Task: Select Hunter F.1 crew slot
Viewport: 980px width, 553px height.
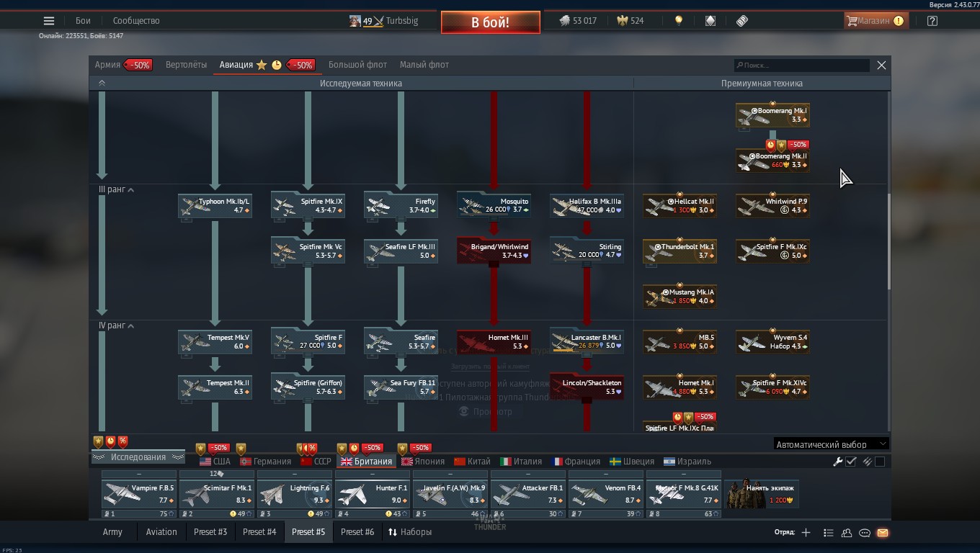Action: pos(373,495)
